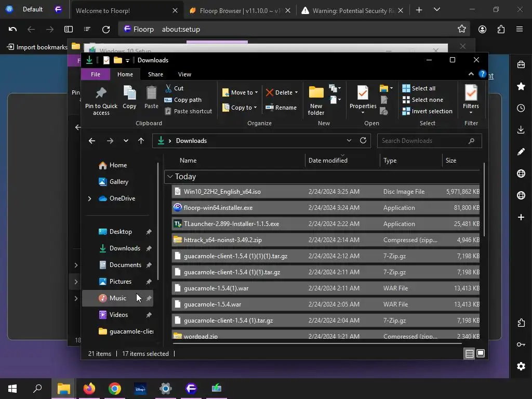532x399 pixels.
Task: Toggle Floorp sidebar panel icon
Action: [x=69, y=29]
